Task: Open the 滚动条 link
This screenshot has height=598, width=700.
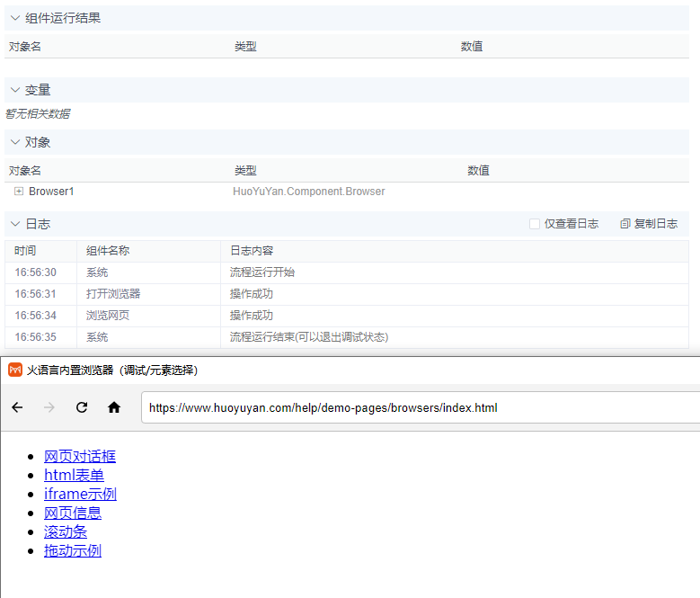Action: (x=66, y=531)
